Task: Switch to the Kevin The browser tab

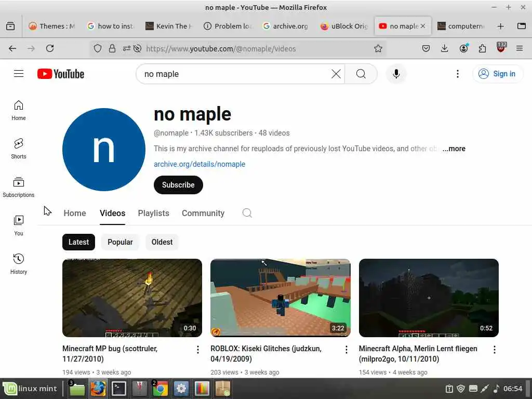Action: click(168, 26)
